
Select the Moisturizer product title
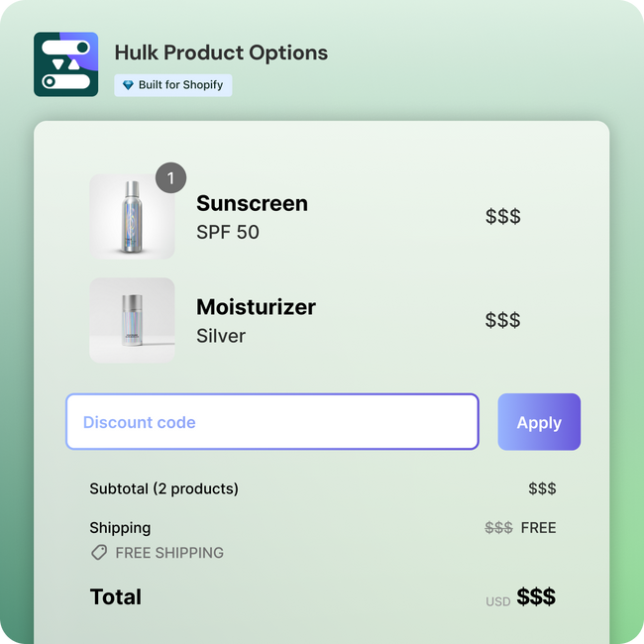click(x=256, y=307)
